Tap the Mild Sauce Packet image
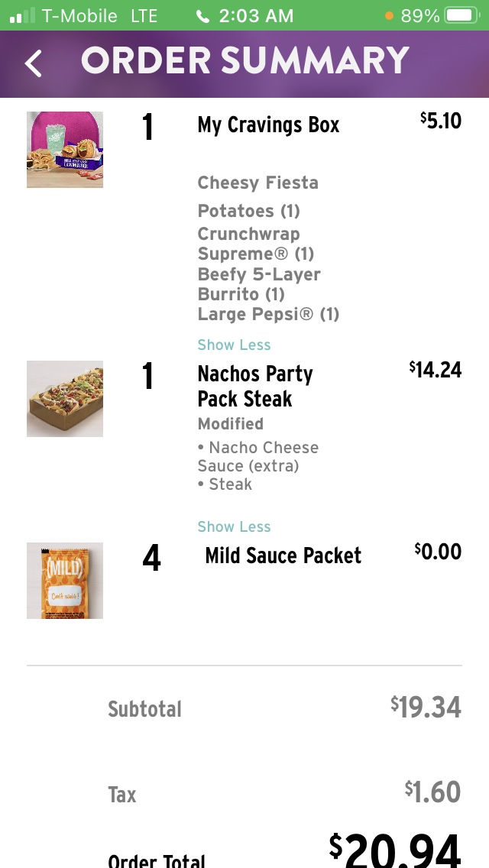 [65, 581]
